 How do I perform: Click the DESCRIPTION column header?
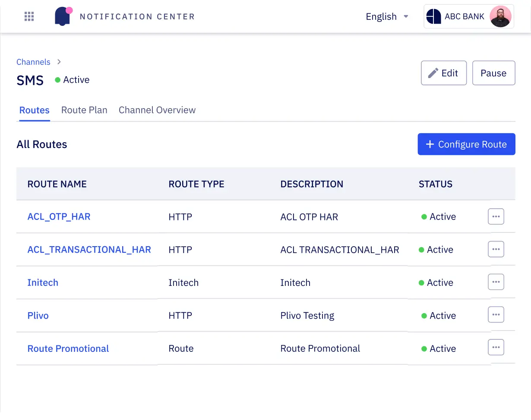pyautogui.click(x=312, y=184)
